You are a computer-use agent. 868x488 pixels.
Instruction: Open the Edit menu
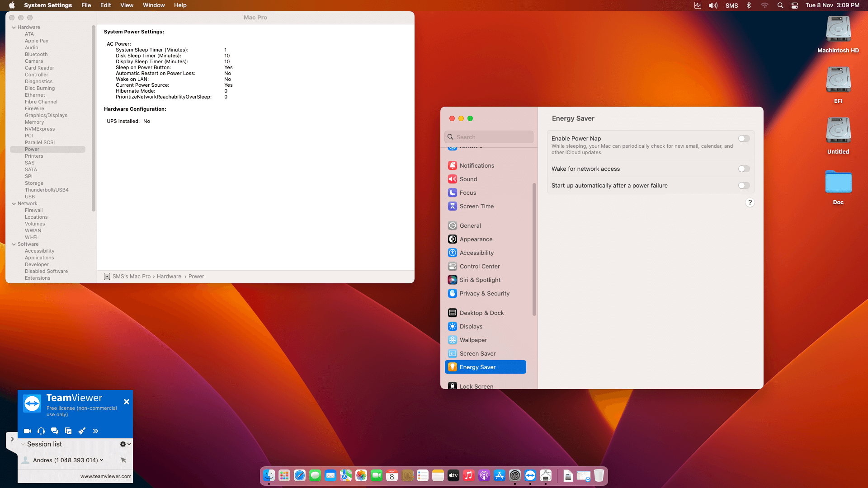point(106,5)
